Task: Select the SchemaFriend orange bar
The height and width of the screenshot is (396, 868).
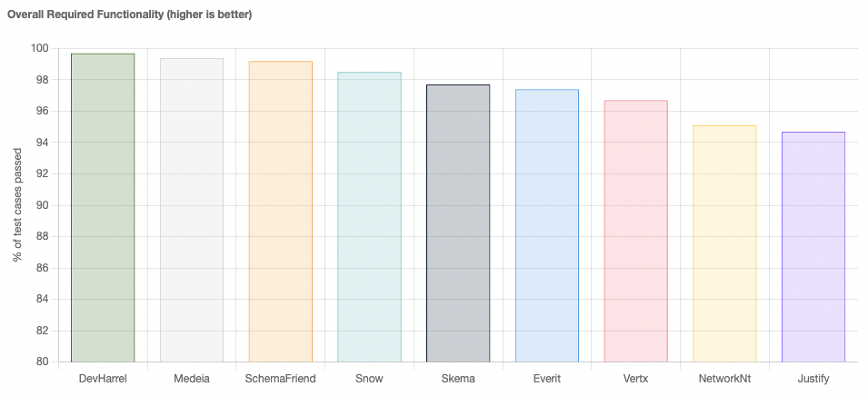Action: tap(281, 212)
